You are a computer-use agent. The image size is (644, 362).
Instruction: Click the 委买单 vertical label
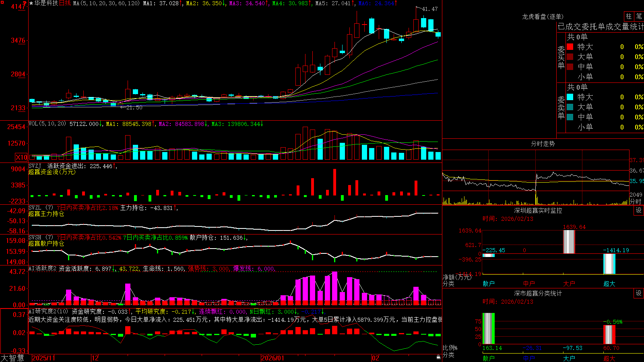pyautogui.click(x=561, y=58)
